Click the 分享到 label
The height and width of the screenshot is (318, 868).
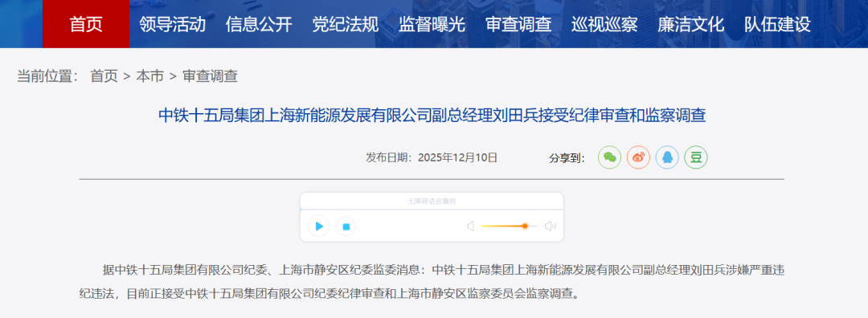567,158
